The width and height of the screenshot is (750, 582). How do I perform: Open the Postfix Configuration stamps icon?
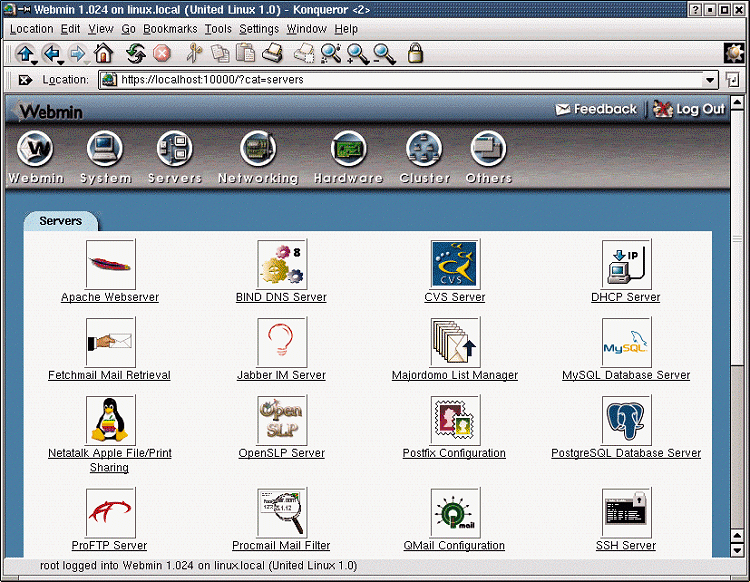coord(454,420)
